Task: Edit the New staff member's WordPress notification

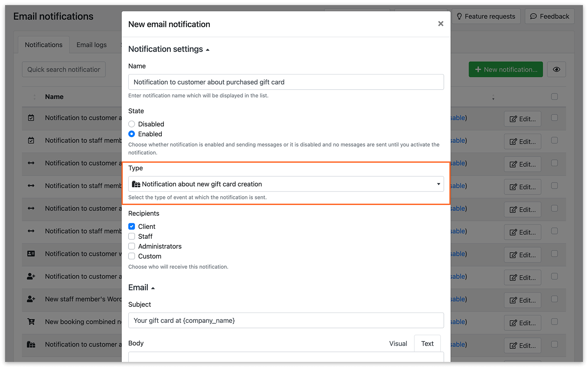Action: click(x=523, y=300)
